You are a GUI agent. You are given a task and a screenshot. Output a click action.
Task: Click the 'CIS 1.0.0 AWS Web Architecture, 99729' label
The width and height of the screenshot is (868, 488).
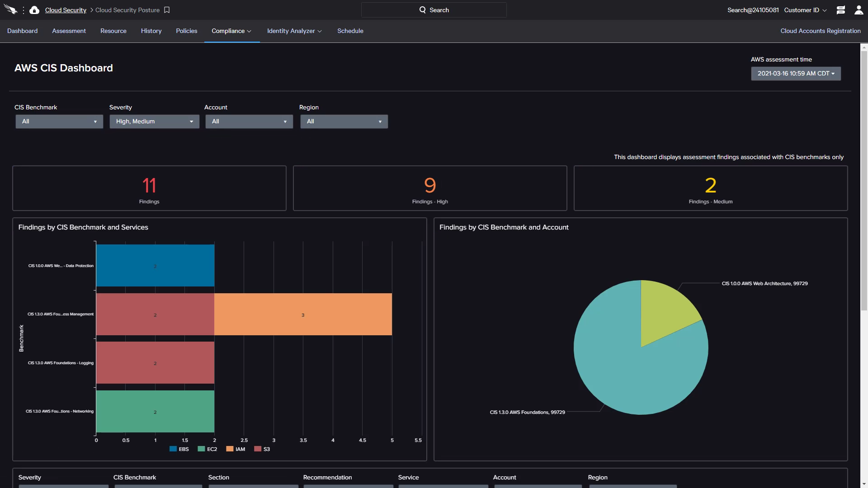coord(764,284)
